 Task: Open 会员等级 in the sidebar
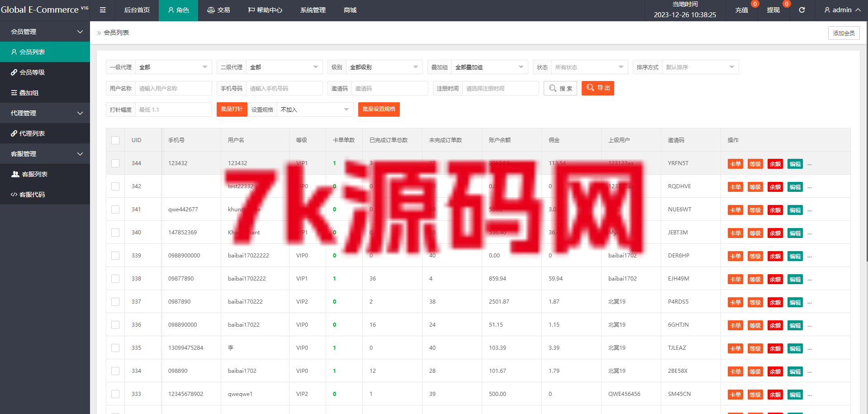click(x=45, y=72)
